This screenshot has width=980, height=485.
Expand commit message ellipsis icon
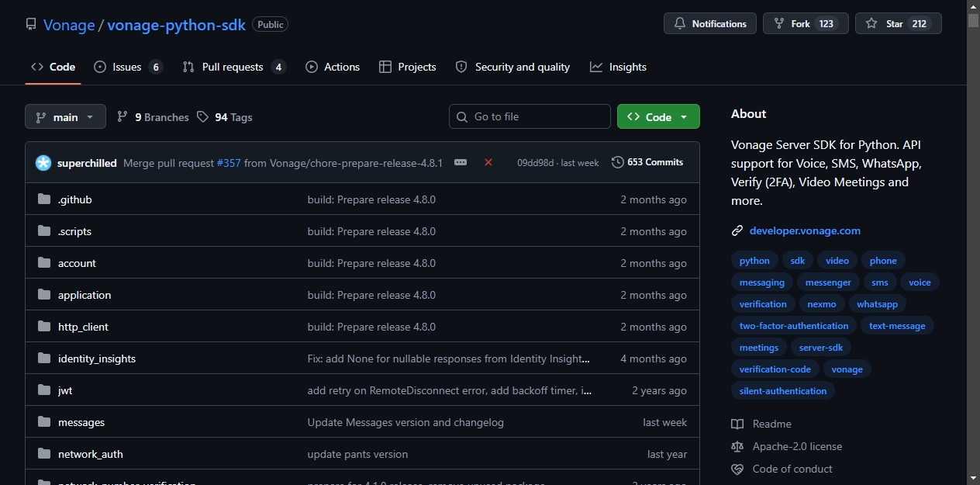pyautogui.click(x=461, y=162)
